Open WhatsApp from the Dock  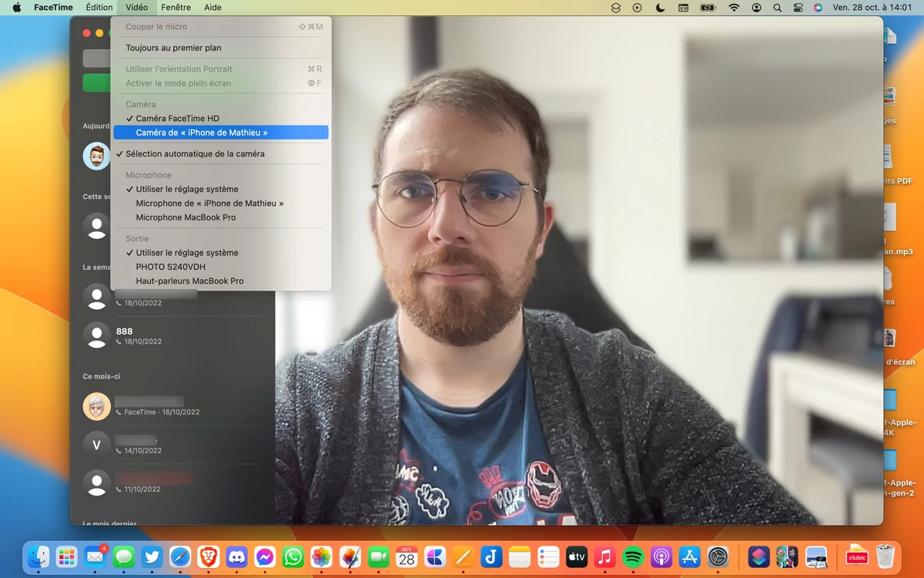(293, 556)
